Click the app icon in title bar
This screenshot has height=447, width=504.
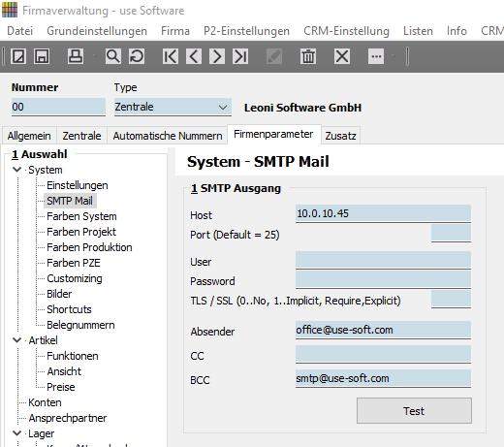click(x=10, y=10)
